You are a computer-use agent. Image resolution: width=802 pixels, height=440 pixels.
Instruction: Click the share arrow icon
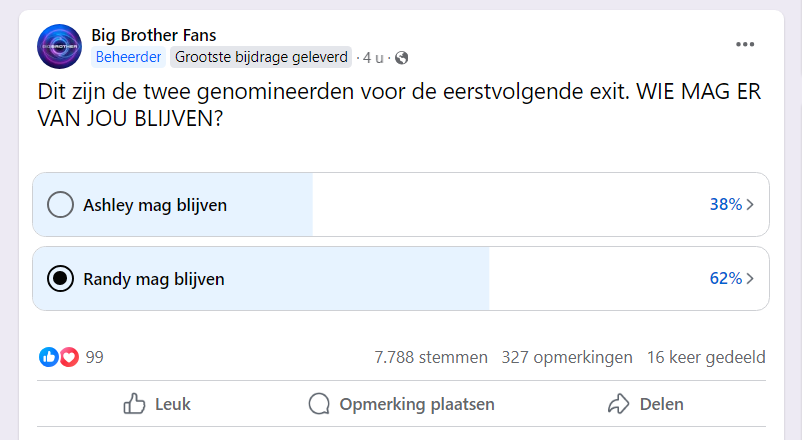coord(618,404)
